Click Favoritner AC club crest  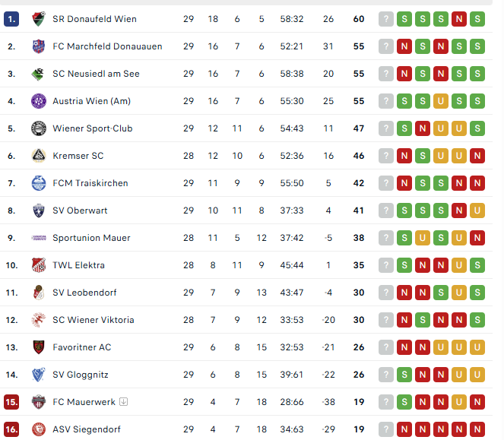pos(38,347)
